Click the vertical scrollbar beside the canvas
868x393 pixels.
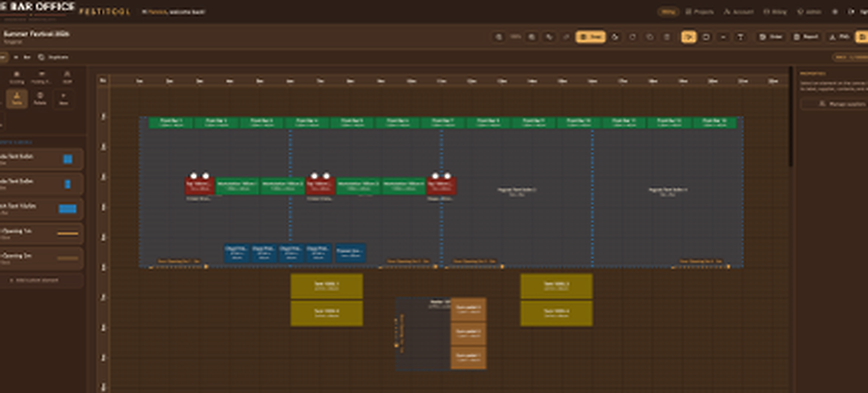(791, 117)
